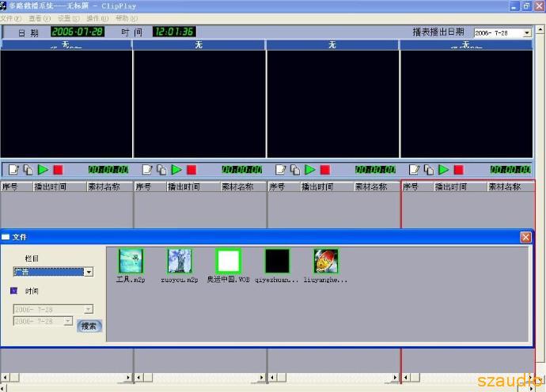The width and height of the screenshot is (546, 392).
Task: Click the channel two list's right scroll arrow
Action: pyautogui.click(x=261, y=378)
